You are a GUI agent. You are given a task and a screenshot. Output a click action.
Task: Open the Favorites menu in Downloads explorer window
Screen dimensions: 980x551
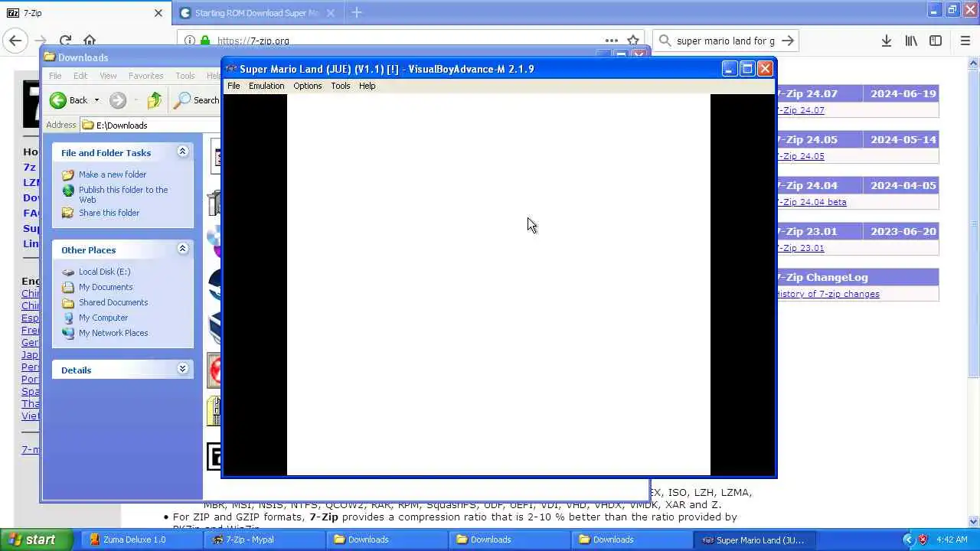[145, 76]
